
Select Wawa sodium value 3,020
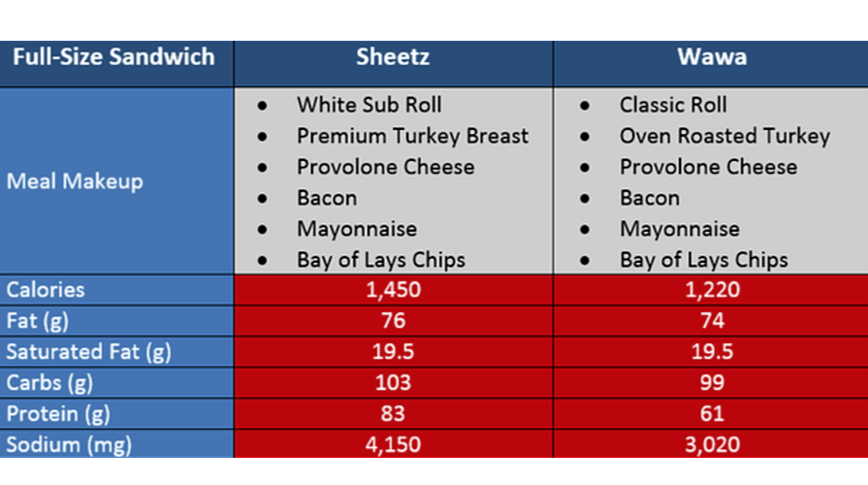(x=711, y=445)
